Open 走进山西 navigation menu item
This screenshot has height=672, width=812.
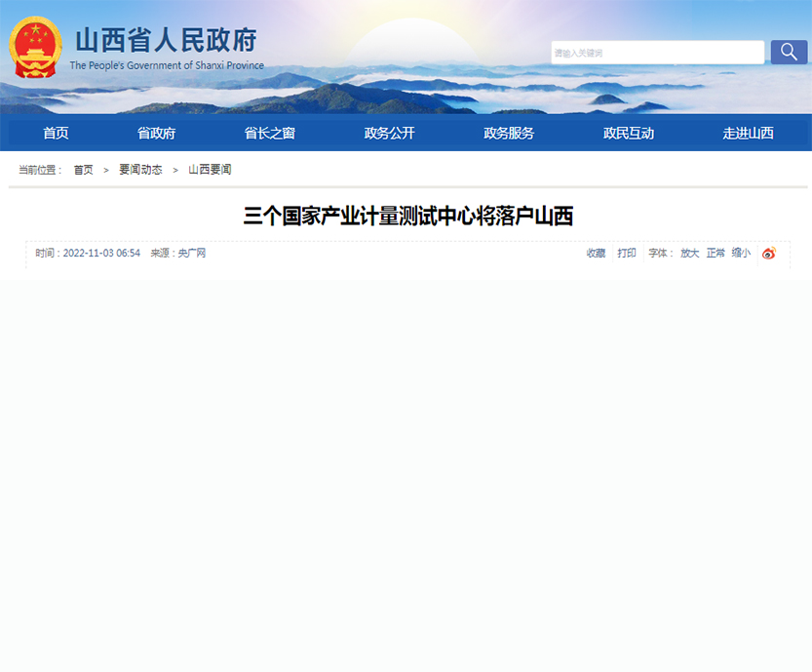[x=748, y=134]
